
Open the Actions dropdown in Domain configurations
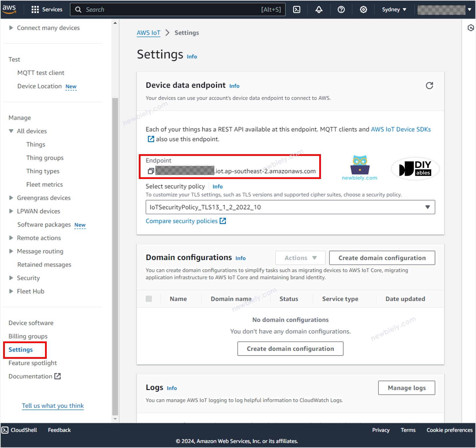pyautogui.click(x=300, y=258)
